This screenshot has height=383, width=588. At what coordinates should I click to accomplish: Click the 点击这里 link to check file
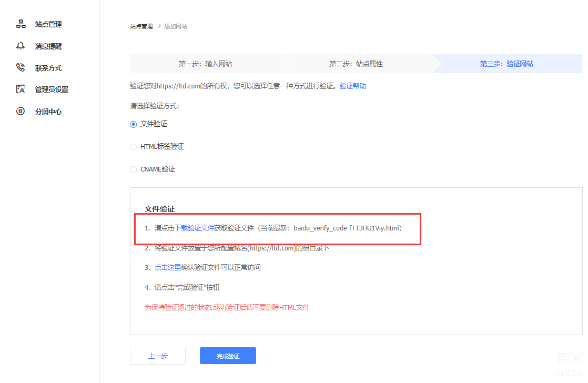click(x=167, y=267)
